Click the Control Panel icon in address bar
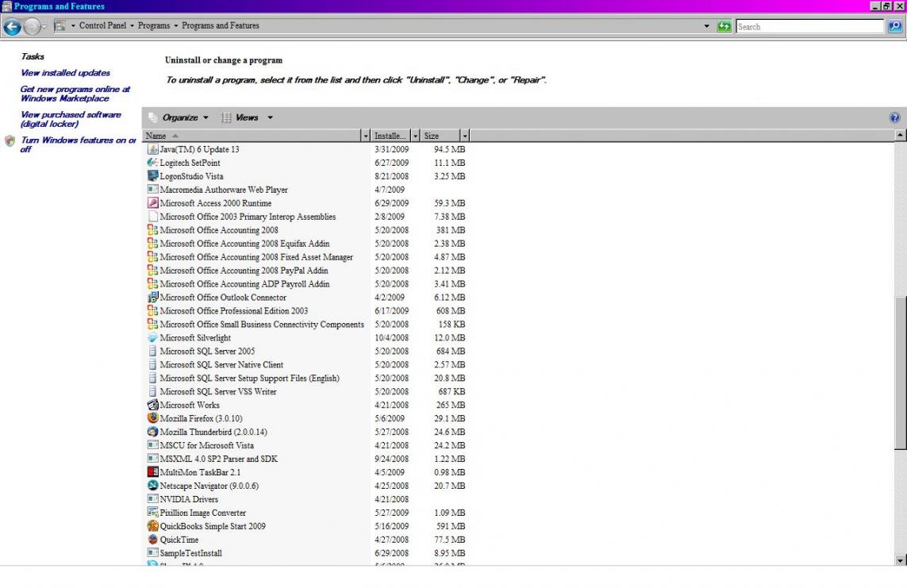 tap(60, 25)
